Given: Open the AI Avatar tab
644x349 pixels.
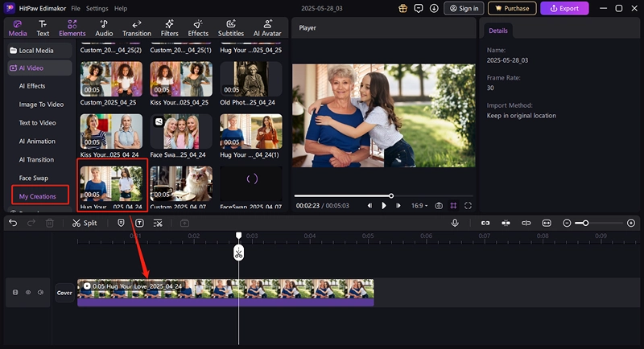Looking at the screenshot, I should click(267, 28).
